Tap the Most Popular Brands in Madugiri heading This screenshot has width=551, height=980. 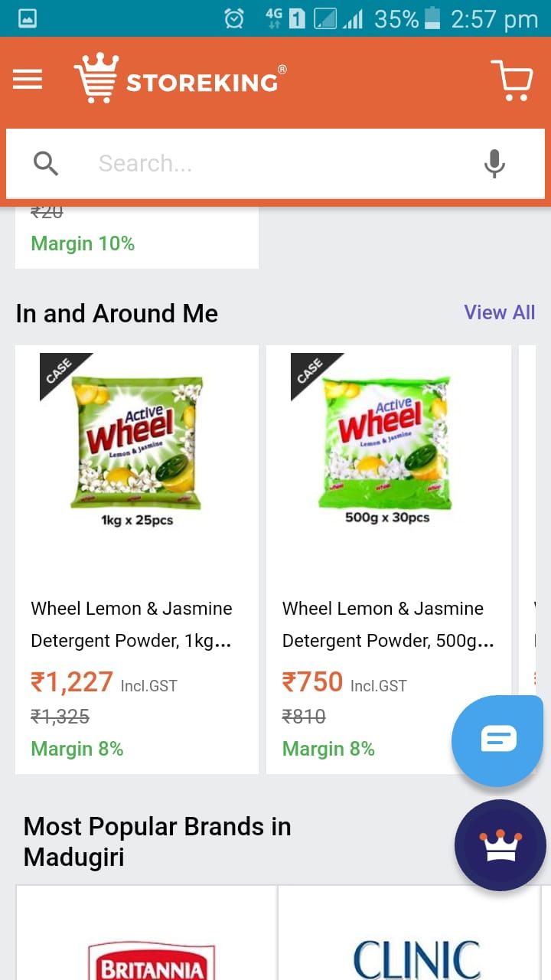click(x=157, y=841)
